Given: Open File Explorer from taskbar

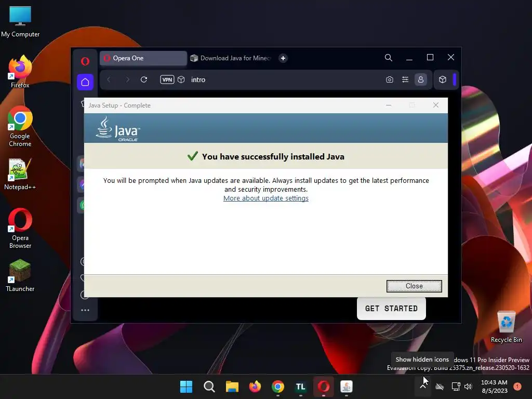Looking at the screenshot, I should (x=232, y=387).
